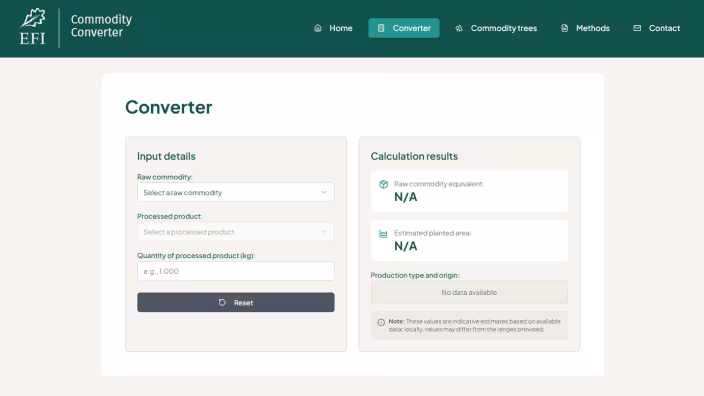Viewport: 704px width, 396px height.
Task: Click the Reset button
Action: (x=236, y=302)
